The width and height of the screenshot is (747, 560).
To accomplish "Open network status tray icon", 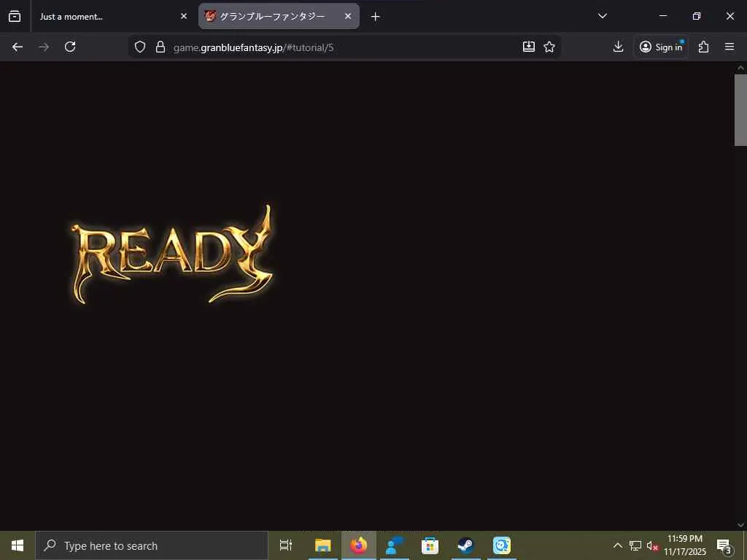I will [x=635, y=545].
